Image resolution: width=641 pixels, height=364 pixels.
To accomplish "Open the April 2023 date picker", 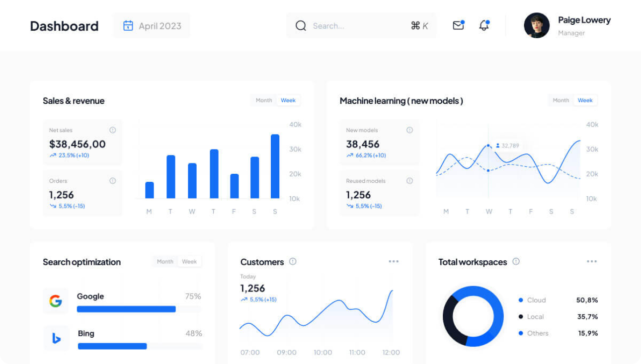I will pos(152,26).
